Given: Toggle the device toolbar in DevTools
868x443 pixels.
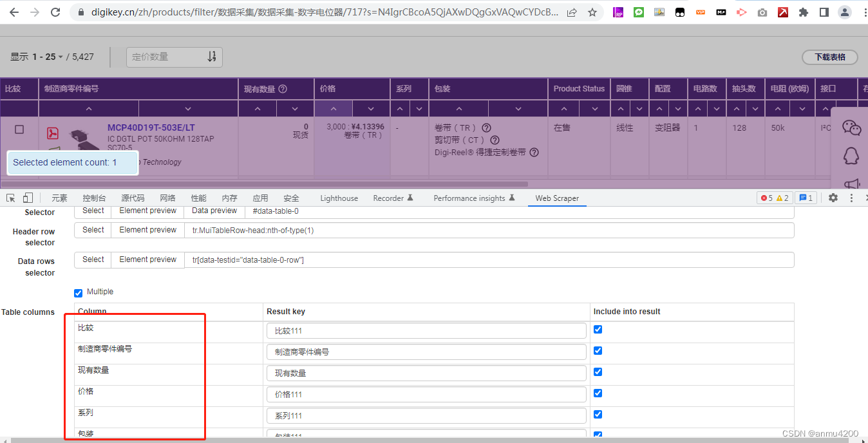Looking at the screenshot, I should (x=28, y=198).
